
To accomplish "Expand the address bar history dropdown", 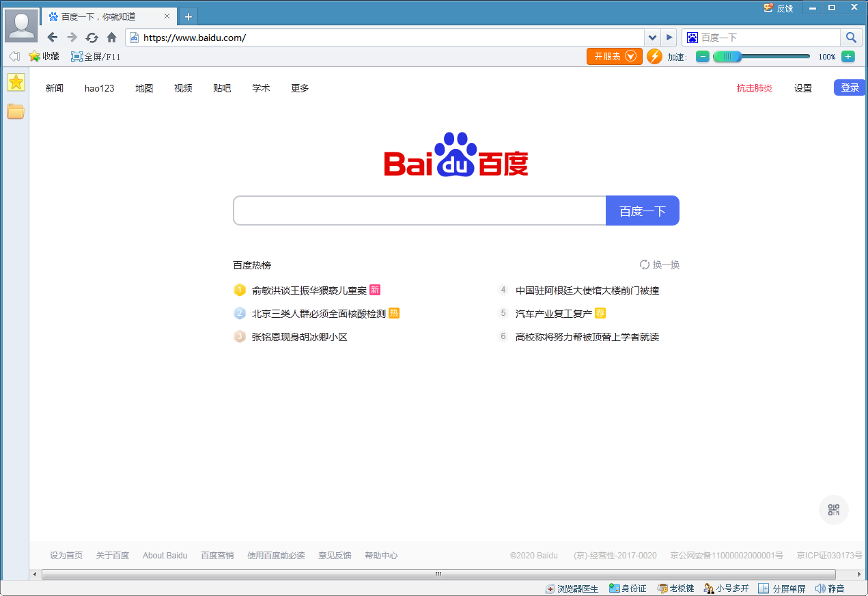I will tap(653, 38).
